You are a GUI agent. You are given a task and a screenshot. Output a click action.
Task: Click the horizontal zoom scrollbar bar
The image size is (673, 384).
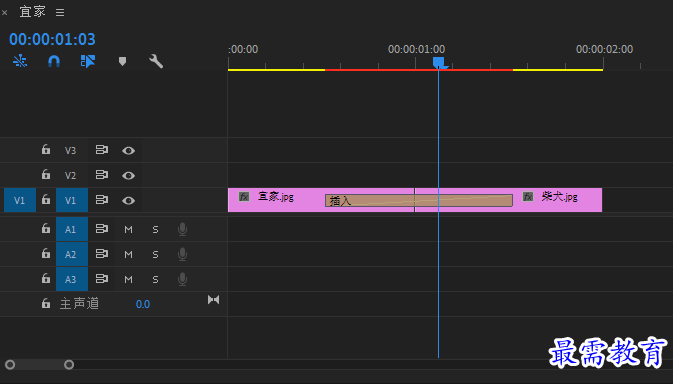(x=39, y=365)
